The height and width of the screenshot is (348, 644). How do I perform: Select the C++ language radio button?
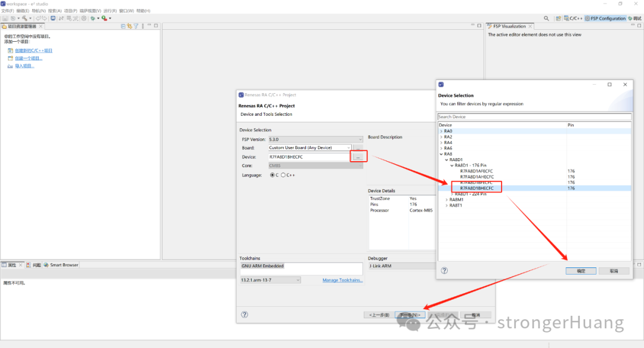pos(283,175)
